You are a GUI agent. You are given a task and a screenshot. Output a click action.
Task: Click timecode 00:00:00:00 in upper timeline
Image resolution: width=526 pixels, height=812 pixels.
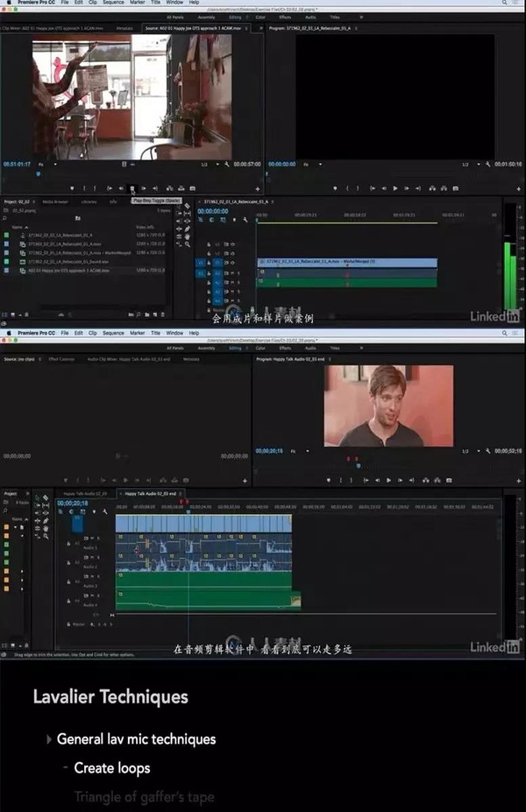[x=212, y=211]
